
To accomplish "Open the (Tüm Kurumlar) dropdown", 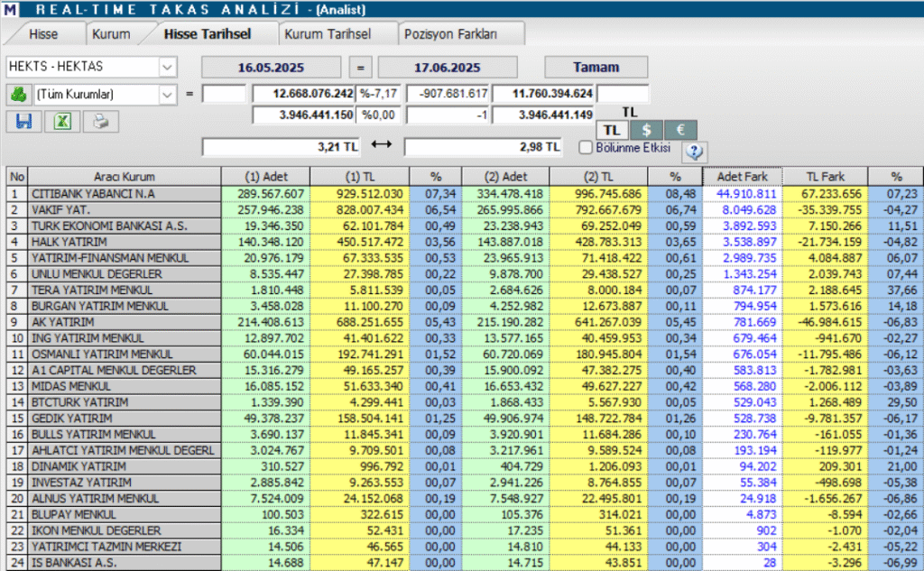I will tap(167, 95).
